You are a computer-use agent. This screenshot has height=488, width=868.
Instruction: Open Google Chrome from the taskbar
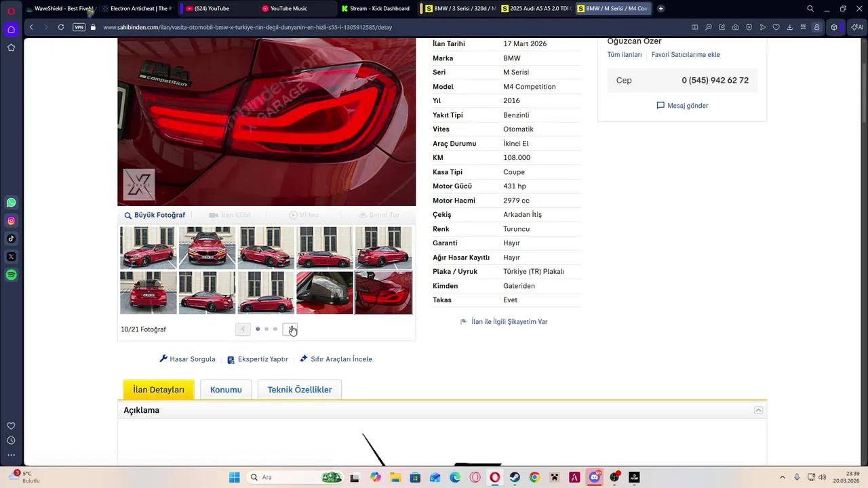pyautogui.click(x=534, y=477)
